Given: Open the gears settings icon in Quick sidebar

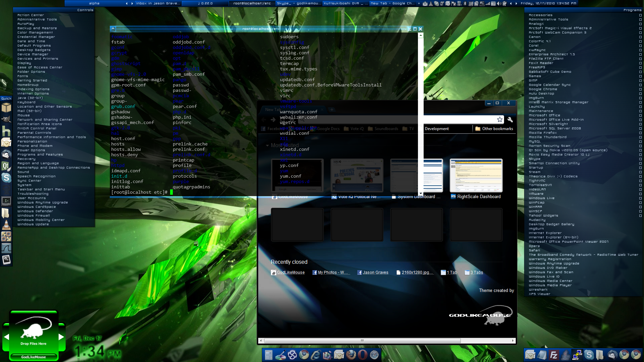Looking at the screenshot, I should coord(6,260).
